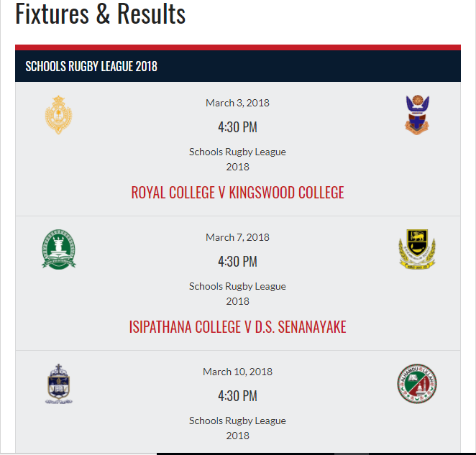Viewport: 476px width, 455px height.
Task: Click the March 3, 2018 date
Action: click(238, 103)
